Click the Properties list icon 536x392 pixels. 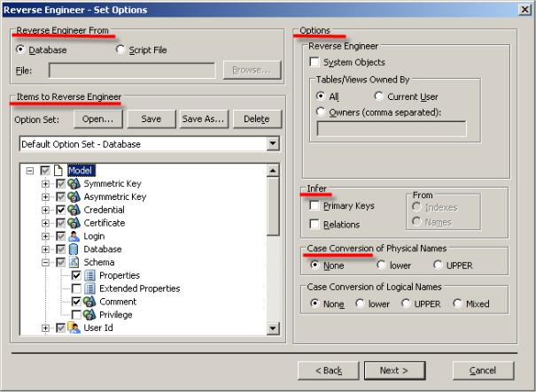[x=89, y=275]
